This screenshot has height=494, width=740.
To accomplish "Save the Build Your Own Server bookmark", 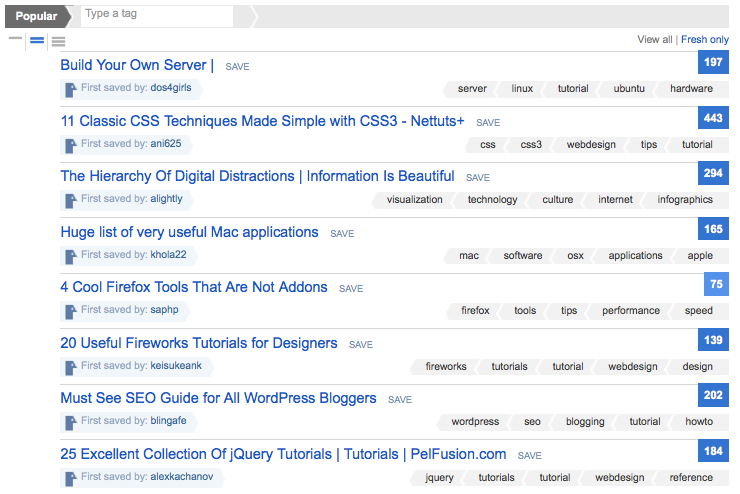I will pyautogui.click(x=237, y=67).
